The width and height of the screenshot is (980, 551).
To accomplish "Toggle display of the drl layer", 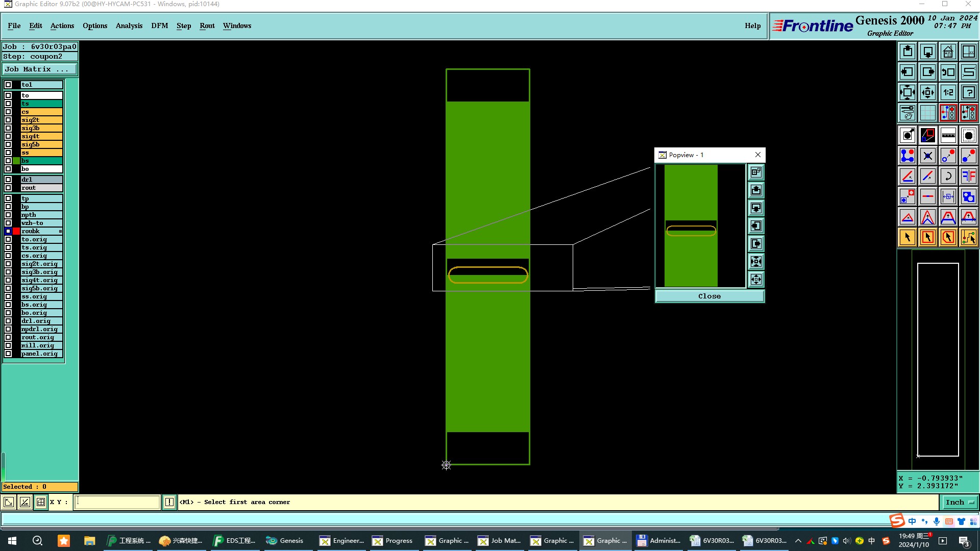I will tap(8, 180).
